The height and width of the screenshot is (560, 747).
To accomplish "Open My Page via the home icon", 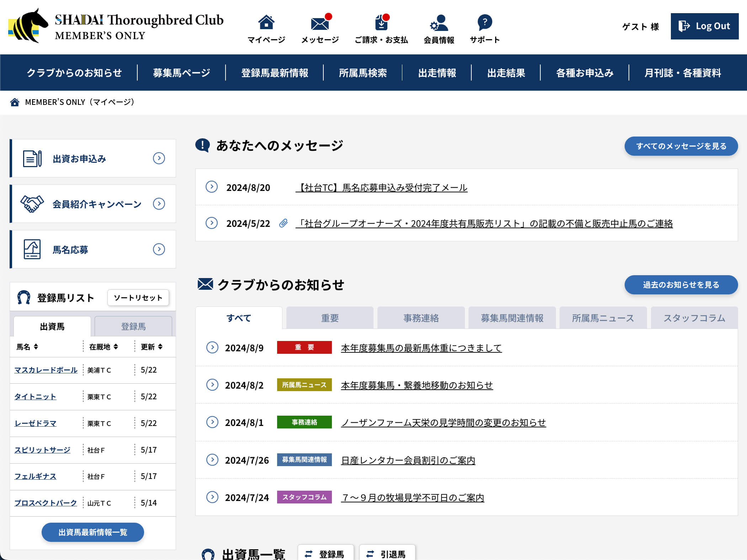I will click(266, 23).
